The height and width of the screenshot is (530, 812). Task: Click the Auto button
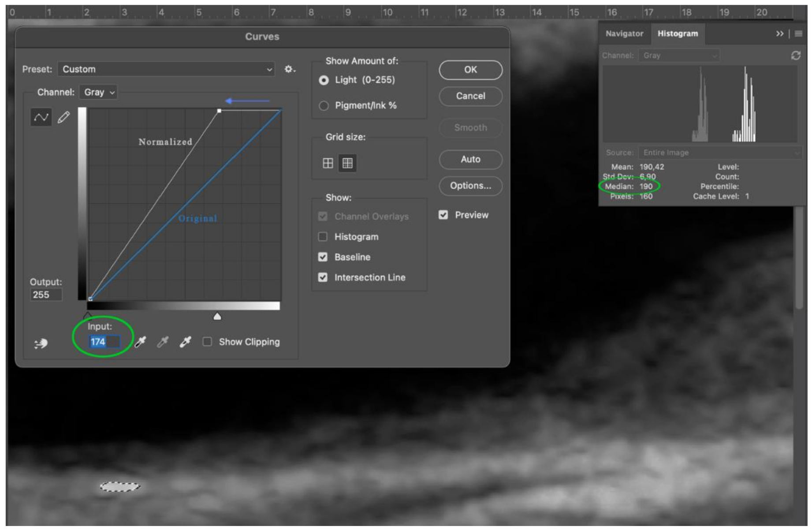coord(470,160)
